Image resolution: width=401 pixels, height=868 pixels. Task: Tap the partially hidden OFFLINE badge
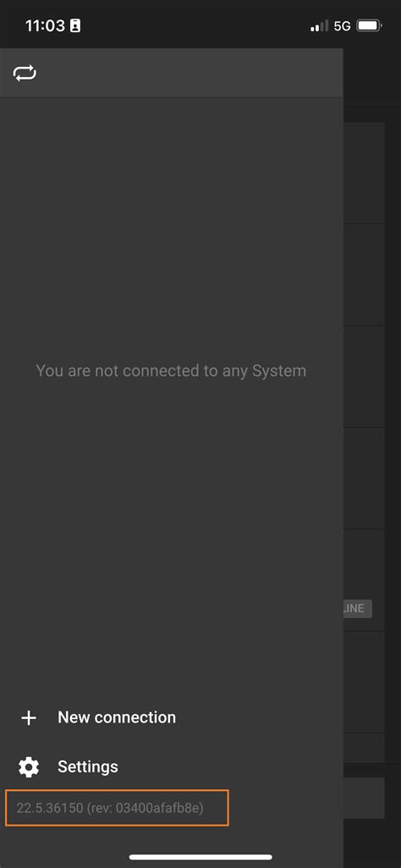[x=357, y=608]
